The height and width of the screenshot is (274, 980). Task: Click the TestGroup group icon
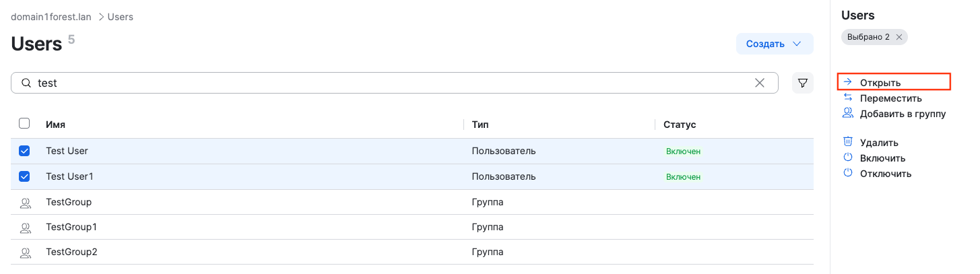tap(25, 202)
